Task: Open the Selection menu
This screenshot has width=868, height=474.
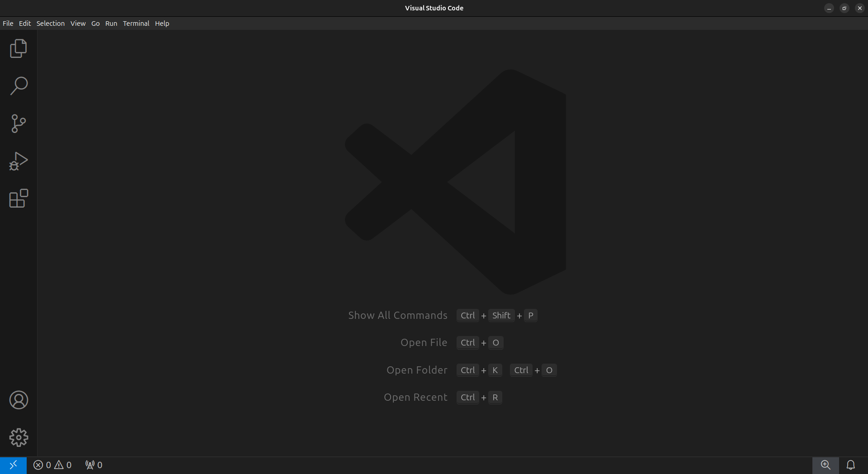Action: click(x=51, y=24)
